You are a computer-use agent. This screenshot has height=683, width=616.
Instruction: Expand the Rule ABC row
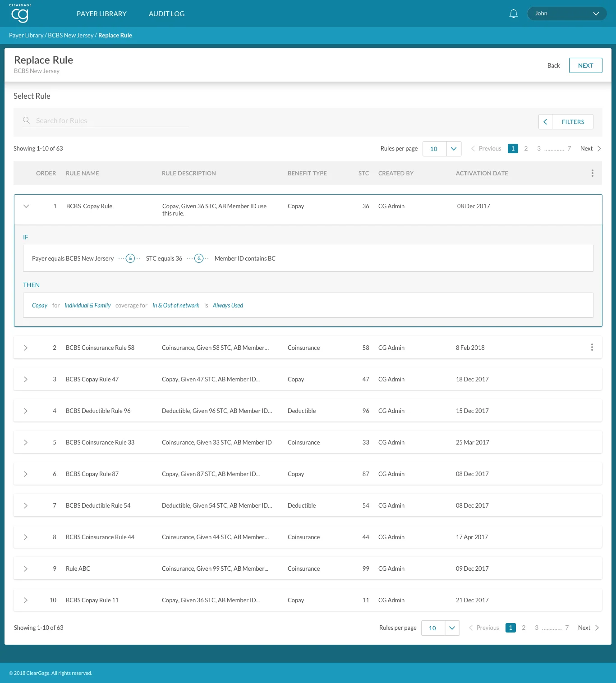[26, 568]
